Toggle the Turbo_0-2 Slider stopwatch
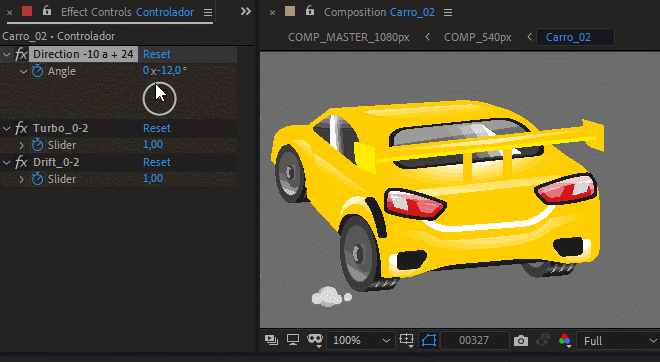Viewport: 660px width, 362px height. [x=37, y=145]
